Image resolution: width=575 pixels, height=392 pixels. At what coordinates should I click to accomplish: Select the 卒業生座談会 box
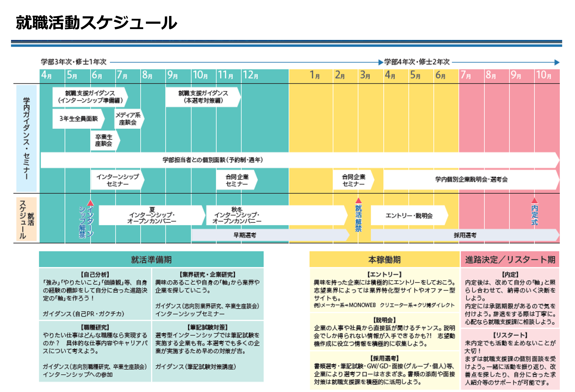click(x=104, y=140)
